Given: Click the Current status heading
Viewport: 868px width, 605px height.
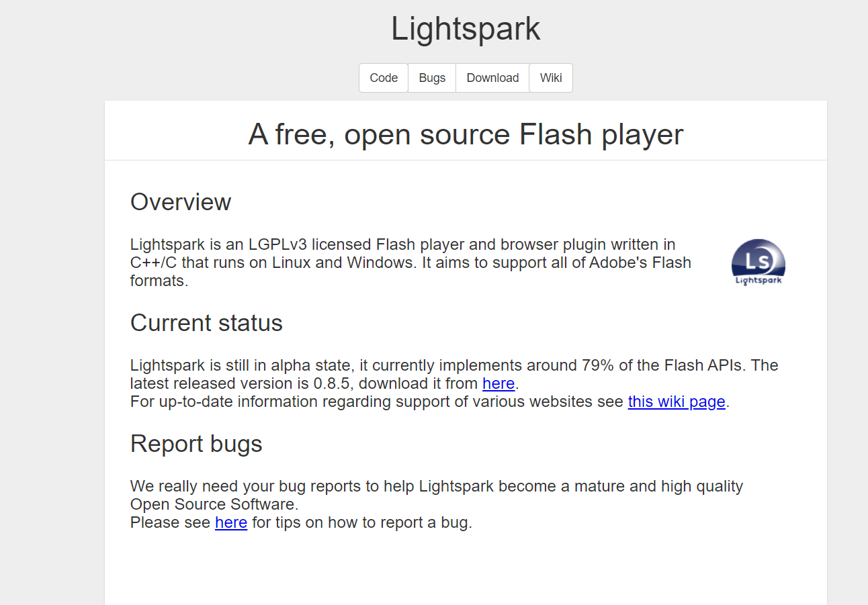Looking at the screenshot, I should coord(206,323).
